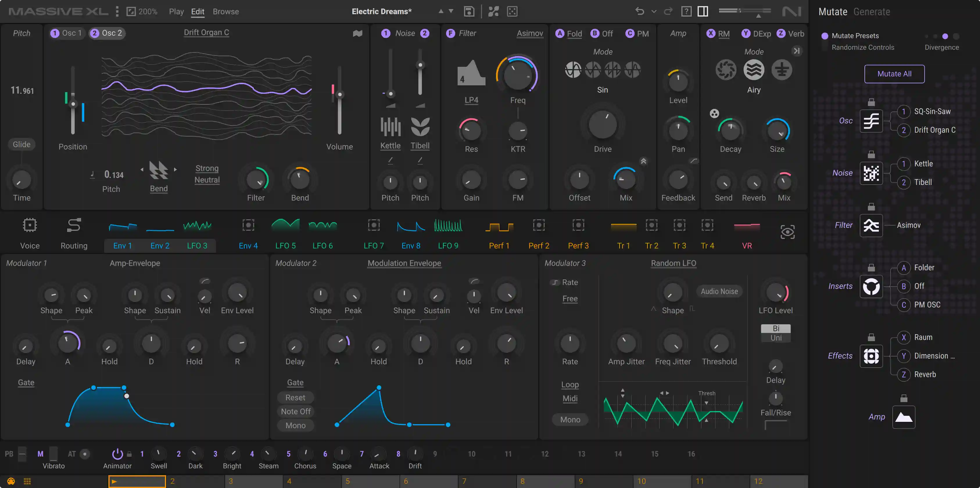
Task: Click the Mutate All button
Action: (x=894, y=74)
